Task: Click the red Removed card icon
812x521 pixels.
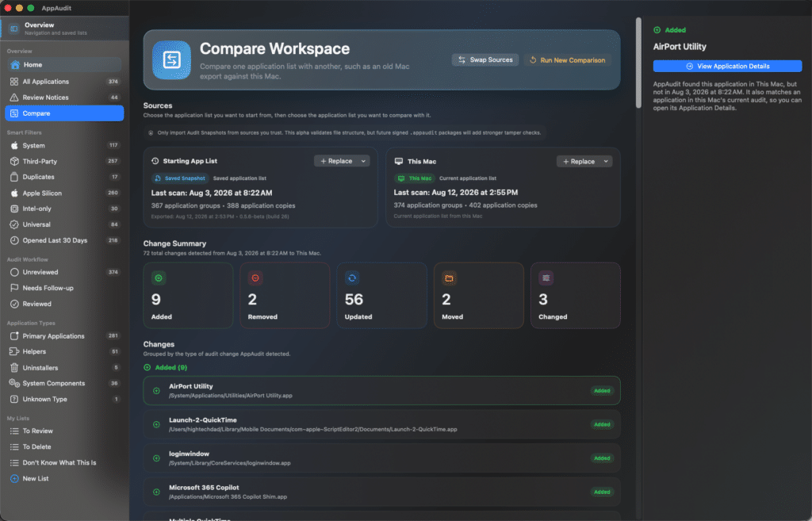Action: click(x=255, y=278)
